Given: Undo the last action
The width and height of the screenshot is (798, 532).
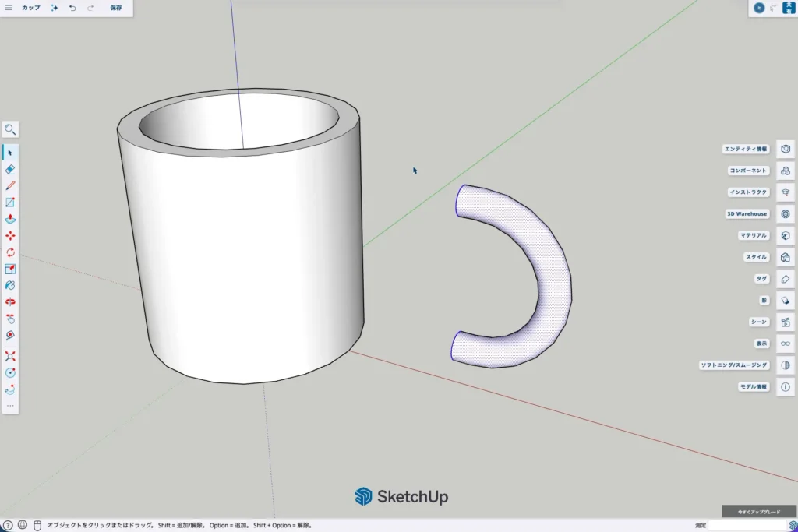Looking at the screenshot, I should 72,8.
